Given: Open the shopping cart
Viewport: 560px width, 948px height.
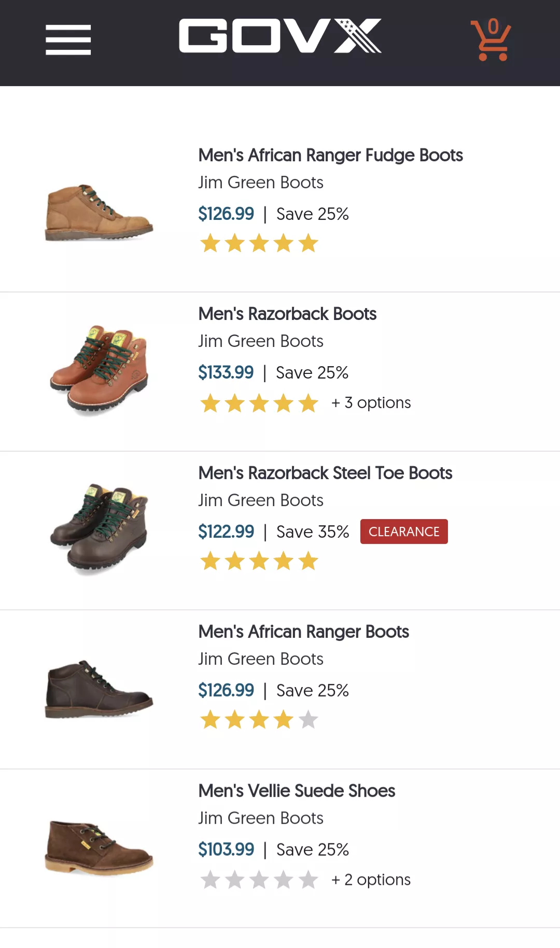Looking at the screenshot, I should pyautogui.click(x=491, y=40).
